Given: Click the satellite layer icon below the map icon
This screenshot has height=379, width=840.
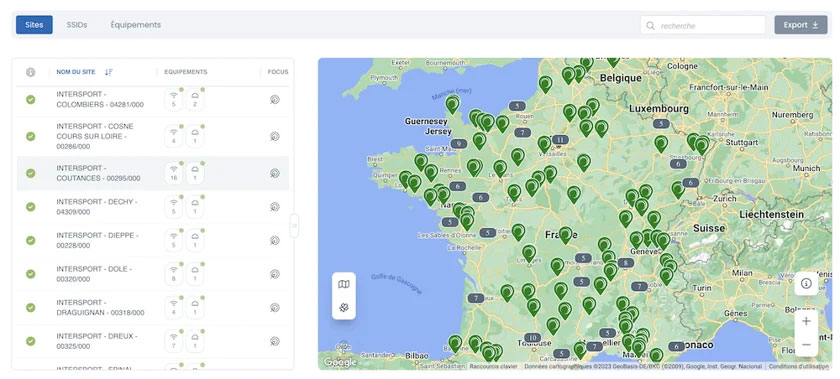Looking at the screenshot, I should pyautogui.click(x=344, y=308).
